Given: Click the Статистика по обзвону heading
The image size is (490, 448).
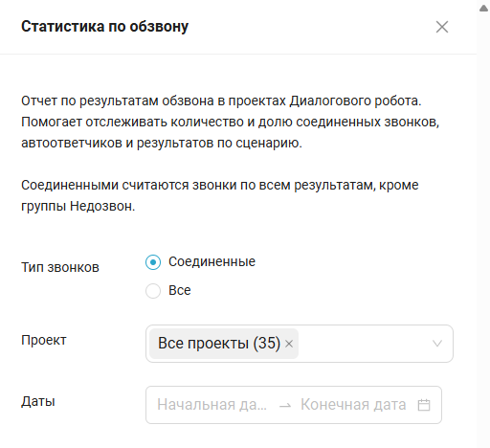Looking at the screenshot, I should point(105,27).
